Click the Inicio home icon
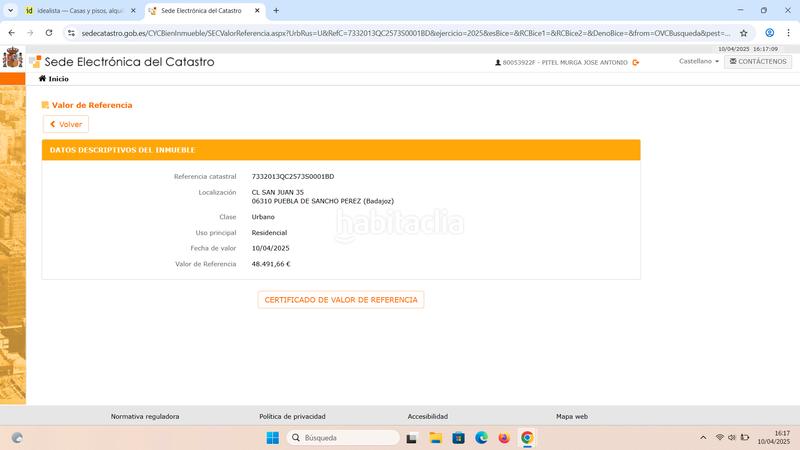 coord(43,78)
